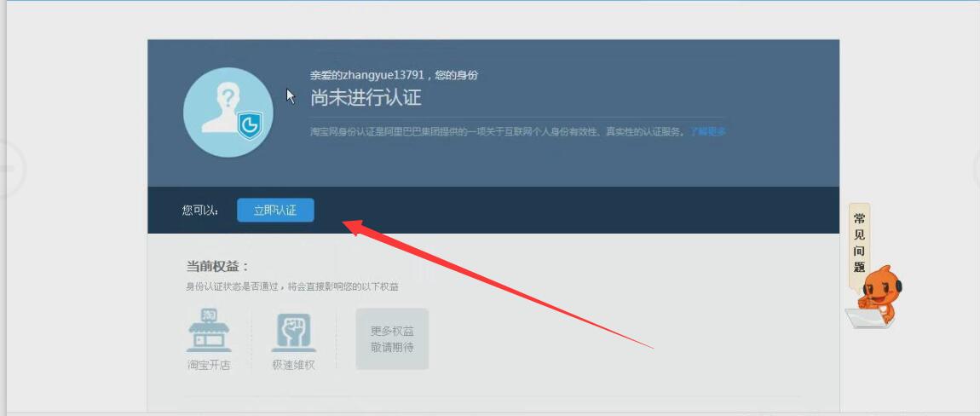Click the 淘宝网身份认证 description sentence

point(499,131)
